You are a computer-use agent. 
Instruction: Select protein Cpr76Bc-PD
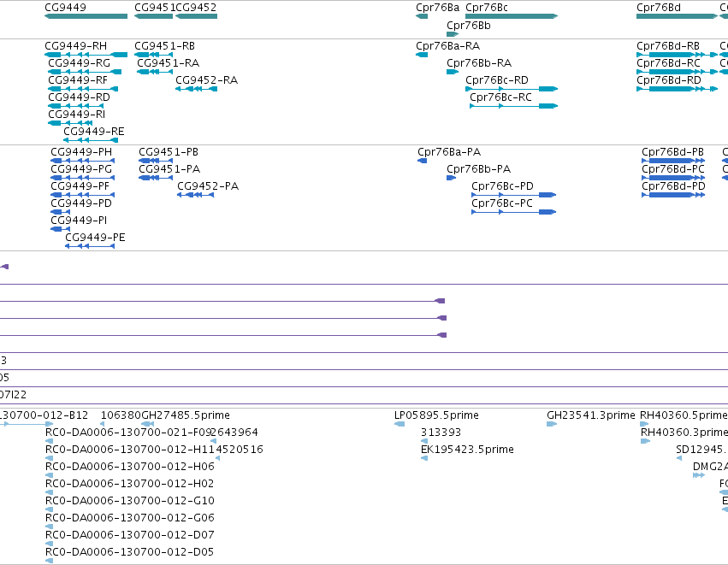pos(502,186)
